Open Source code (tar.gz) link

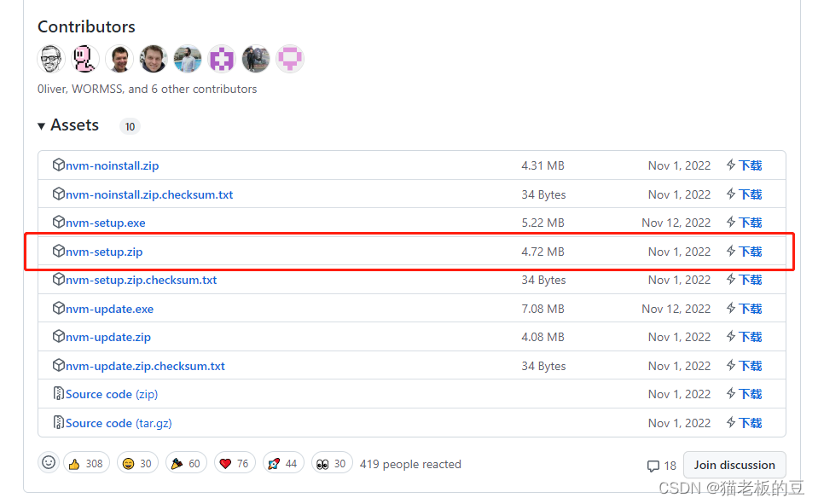tap(119, 423)
